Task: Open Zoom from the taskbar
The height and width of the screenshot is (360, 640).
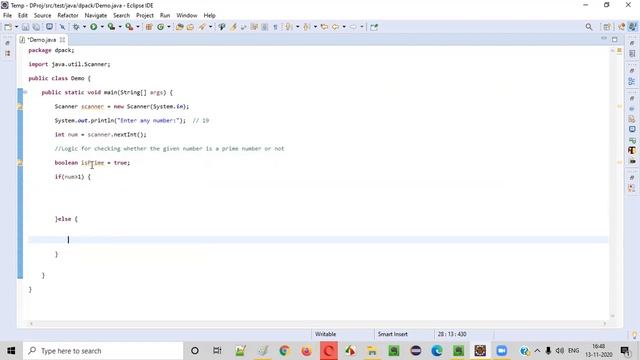Action: click(x=502, y=351)
